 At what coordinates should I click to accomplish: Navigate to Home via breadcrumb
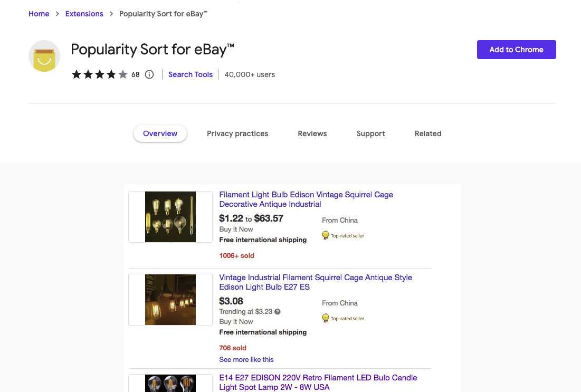39,14
